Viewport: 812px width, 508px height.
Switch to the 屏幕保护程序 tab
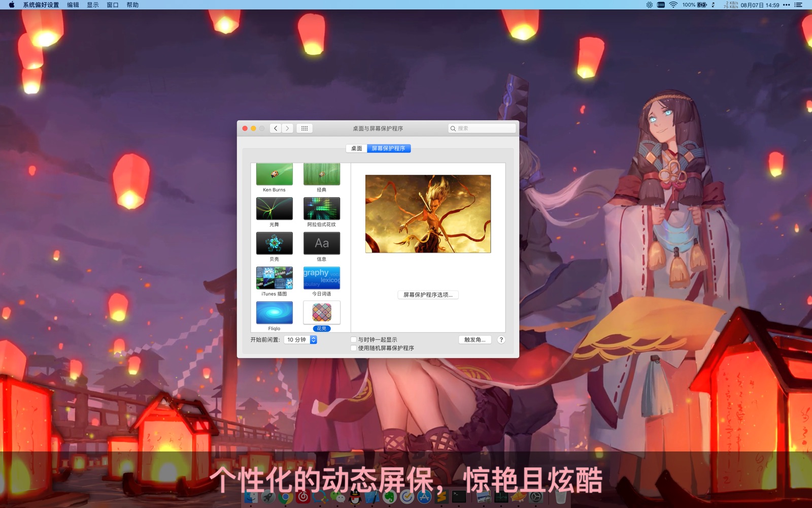point(389,148)
